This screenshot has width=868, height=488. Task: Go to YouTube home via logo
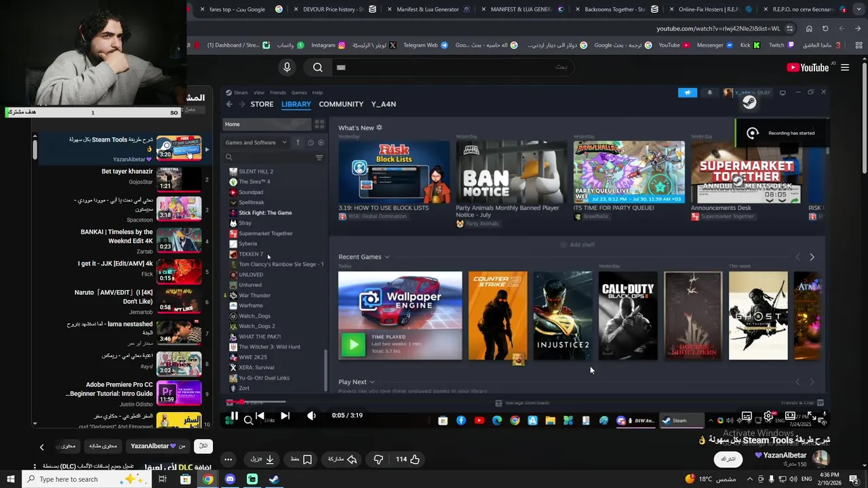(x=808, y=67)
